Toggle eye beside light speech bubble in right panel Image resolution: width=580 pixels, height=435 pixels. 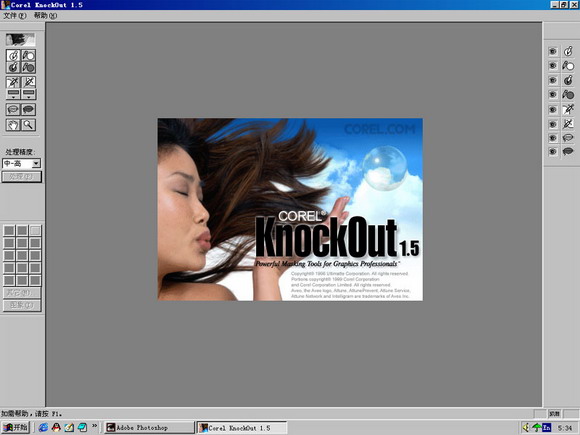[x=553, y=138]
